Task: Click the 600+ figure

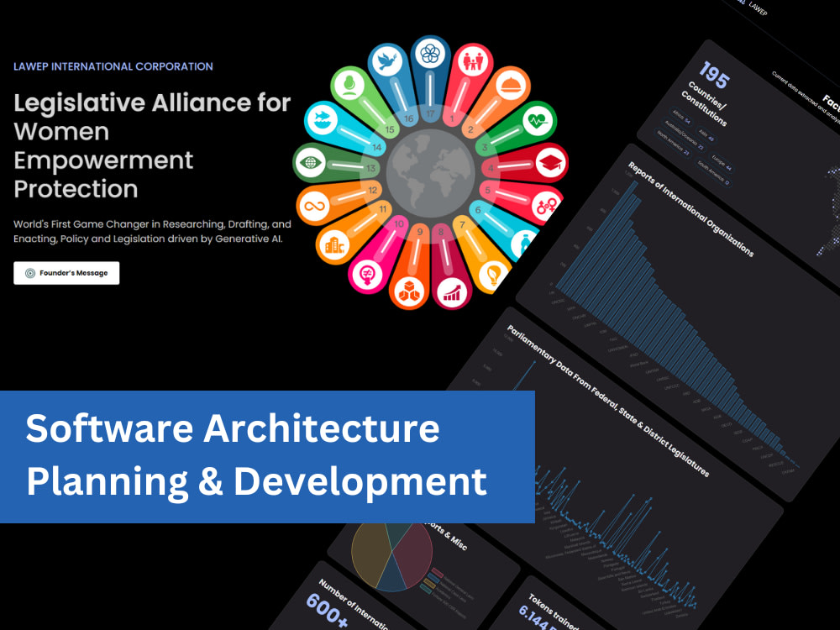Action: [x=328, y=609]
